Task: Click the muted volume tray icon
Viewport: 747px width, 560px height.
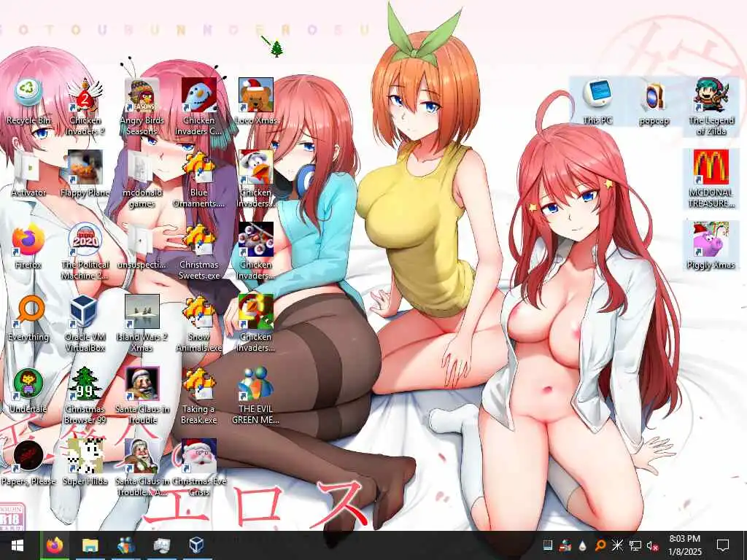Action: coord(652,545)
